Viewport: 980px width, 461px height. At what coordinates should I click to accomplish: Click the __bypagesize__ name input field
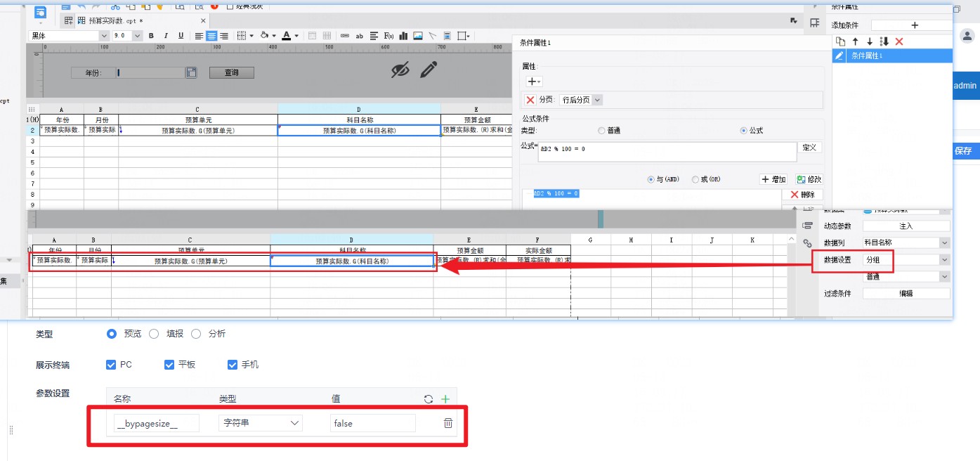click(156, 423)
